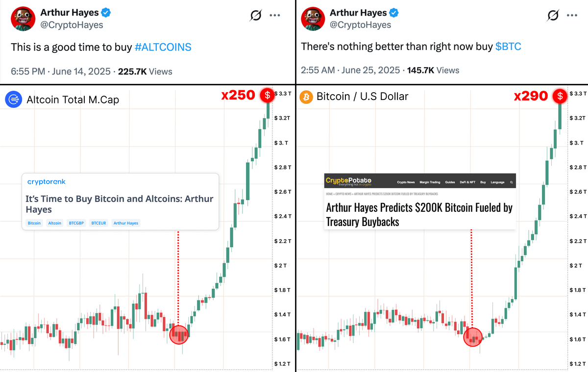Image resolution: width=588 pixels, height=372 pixels.
Task: Click the red dollar badge beside x250
Action: pos(267,96)
